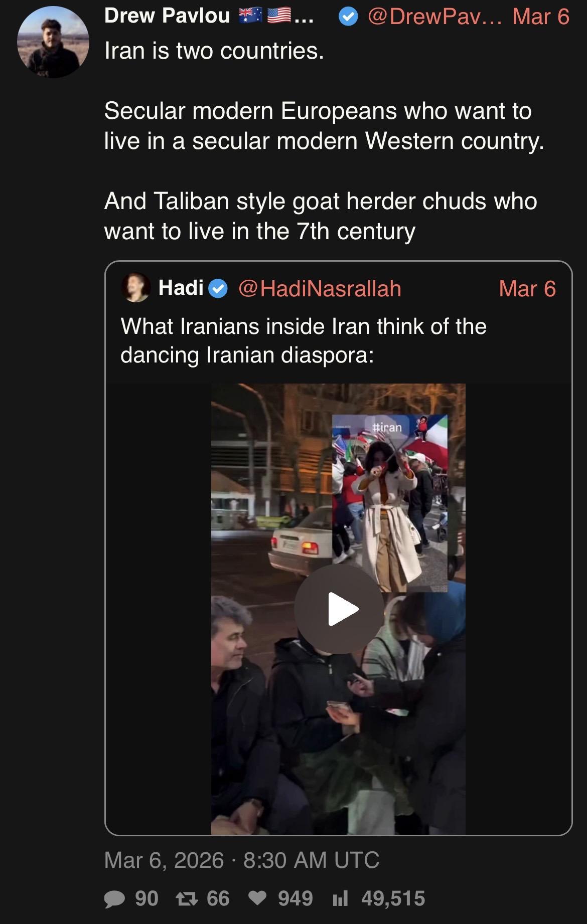587x924 pixels.
Task: Click the retweet arrows icon
Action: point(186,898)
